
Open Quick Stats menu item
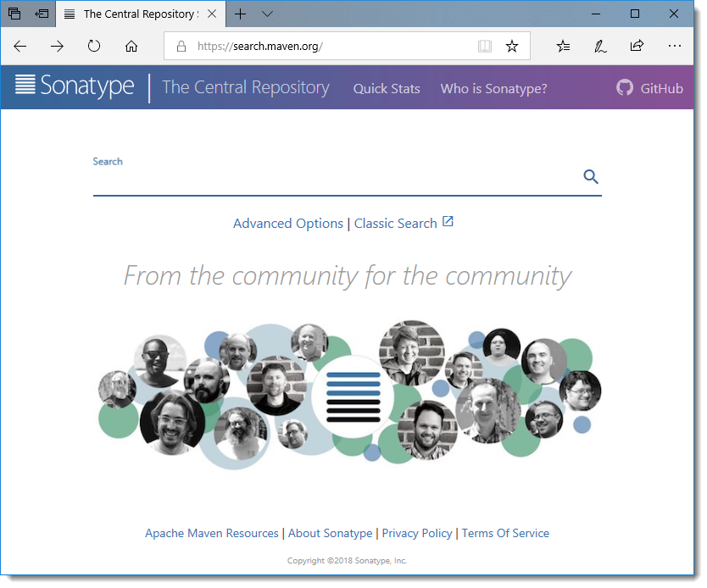[387, 89]
